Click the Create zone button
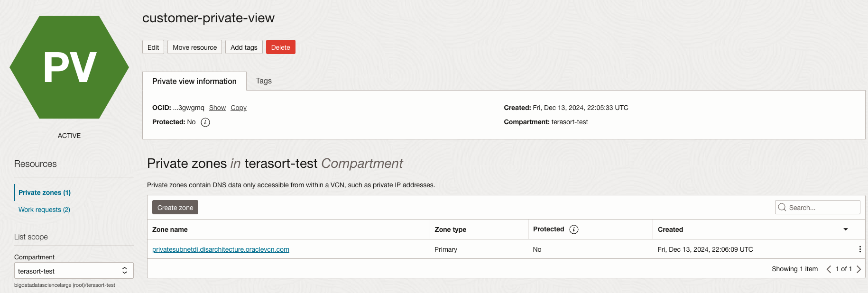Screen dimensions: 868x293 tap(175, 208)
